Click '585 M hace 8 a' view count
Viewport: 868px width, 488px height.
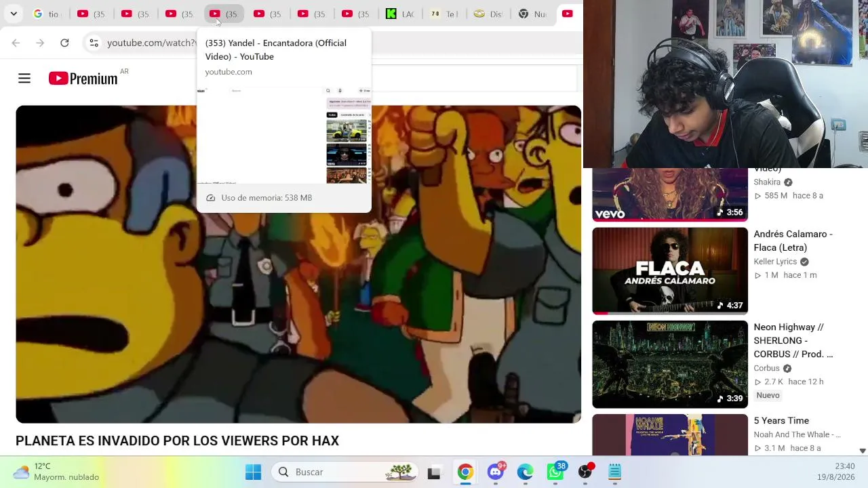click(x=789, y=195)
